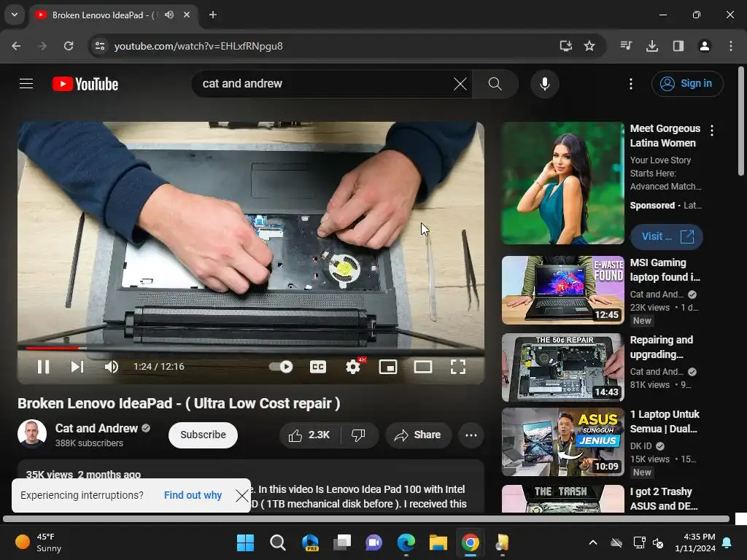Select the Broken Lenovo IdeaPad tab
Viewport: 747px width, 560px height.
pyautogui.click(x=113, y=15)
